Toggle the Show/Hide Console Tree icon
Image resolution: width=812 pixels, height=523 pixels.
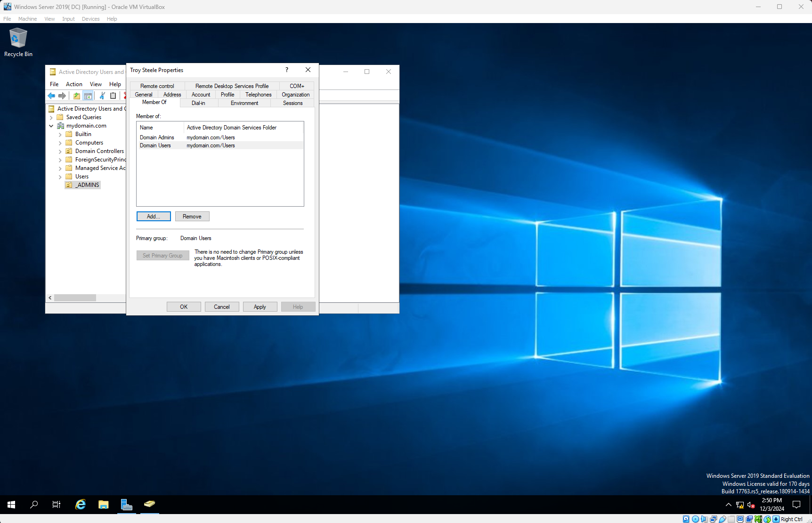click(88, 96)
